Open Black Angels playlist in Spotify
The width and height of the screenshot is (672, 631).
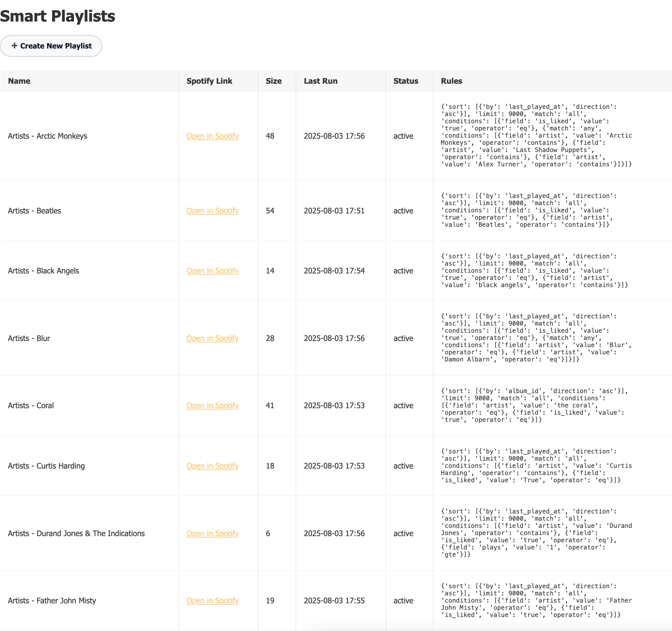point(212,271)
